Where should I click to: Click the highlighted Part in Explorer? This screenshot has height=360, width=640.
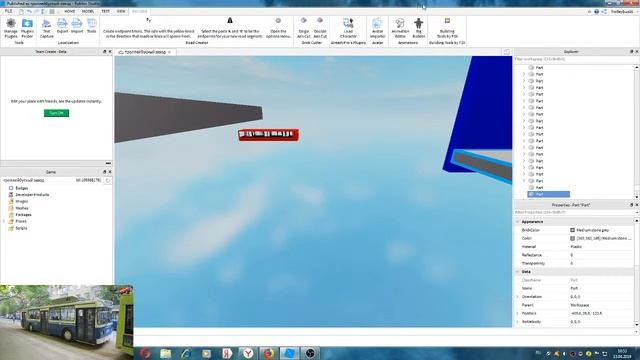(549, 194)
